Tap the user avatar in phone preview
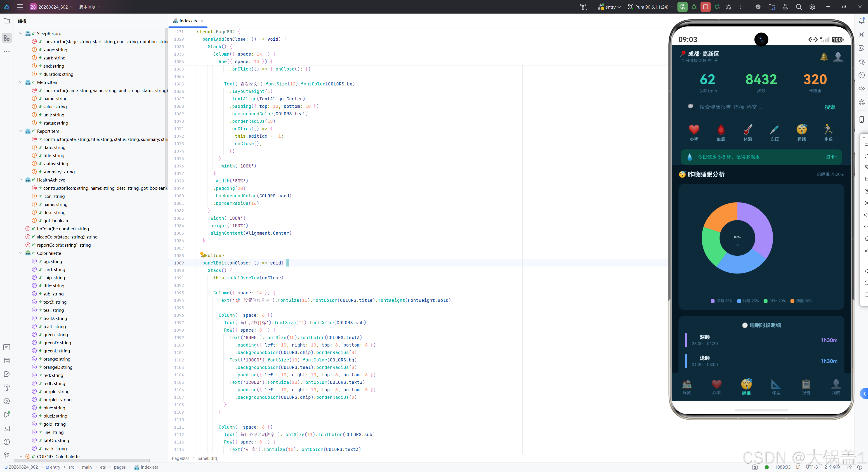 [838, 57]
